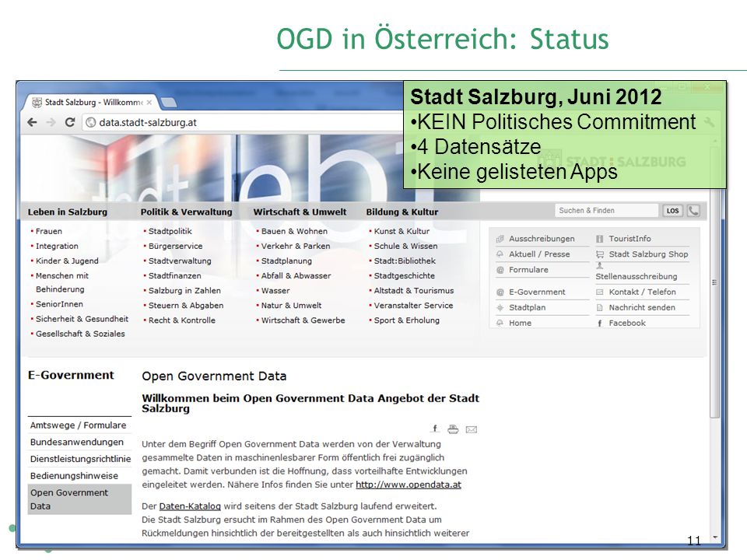Click the phone icon beside LOS
747x560 pixels.
tap(693, 211)
